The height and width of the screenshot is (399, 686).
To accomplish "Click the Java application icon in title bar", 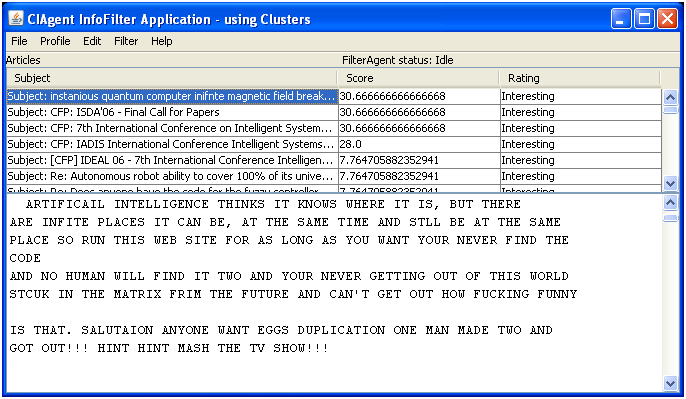I will coord(16,19).
